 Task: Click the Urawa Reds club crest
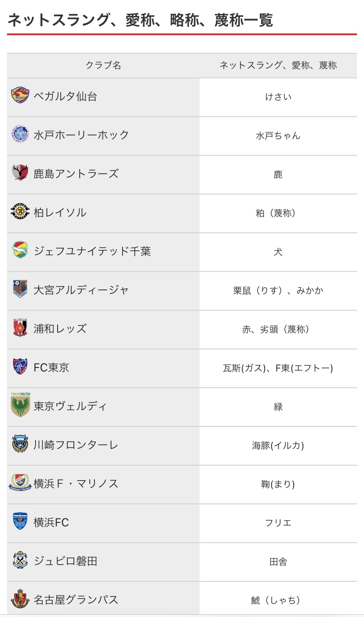[x=20, y=328]
